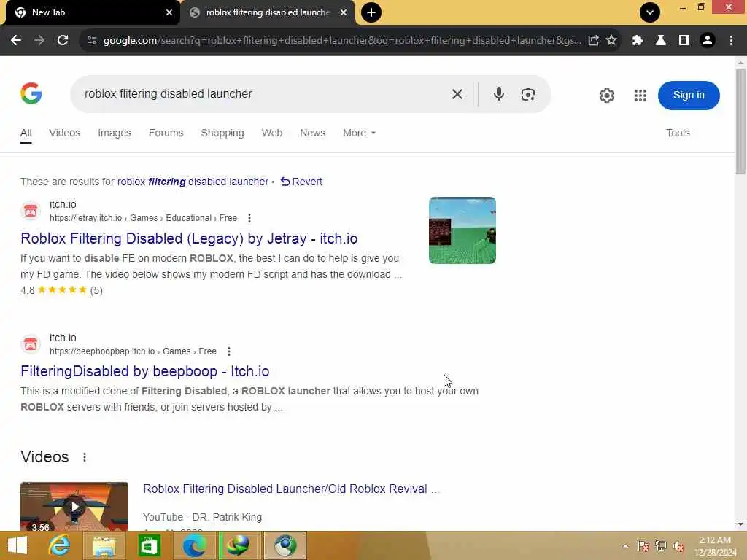Clear the search box with X
747x560 pixels.
coord(457,94)
